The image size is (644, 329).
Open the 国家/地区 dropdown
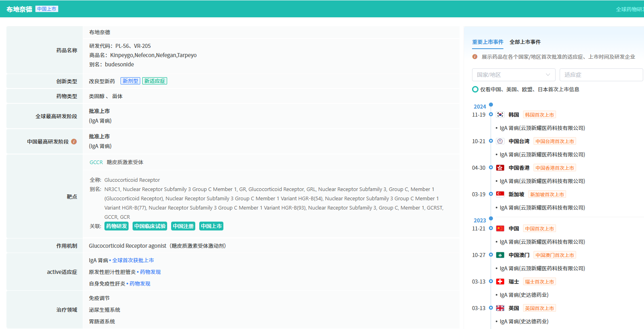pyautogui.click(x=513, y=75)
